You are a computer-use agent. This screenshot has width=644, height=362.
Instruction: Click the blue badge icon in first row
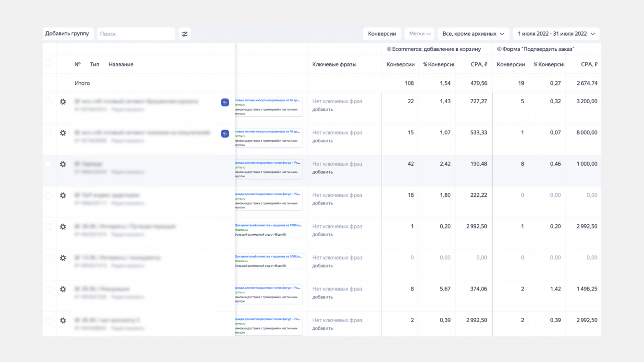pyautogui.click(x=225, y=102)
